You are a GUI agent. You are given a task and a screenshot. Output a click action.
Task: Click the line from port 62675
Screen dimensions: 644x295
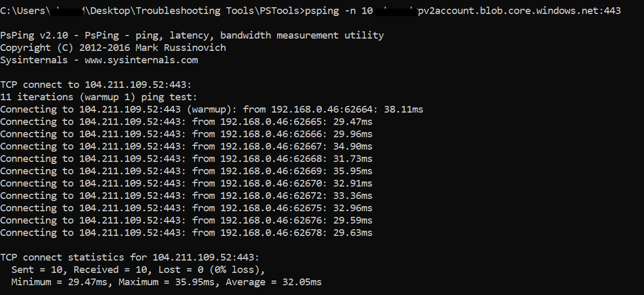point(186,209)
